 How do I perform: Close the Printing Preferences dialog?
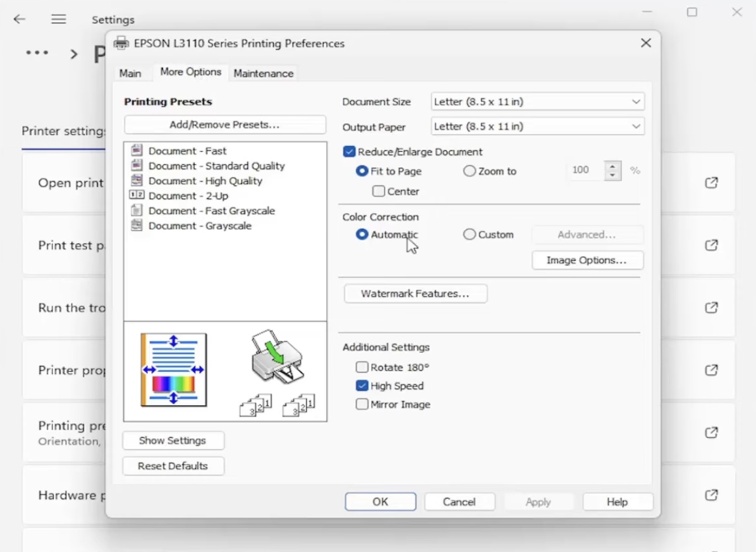point(646,43)
